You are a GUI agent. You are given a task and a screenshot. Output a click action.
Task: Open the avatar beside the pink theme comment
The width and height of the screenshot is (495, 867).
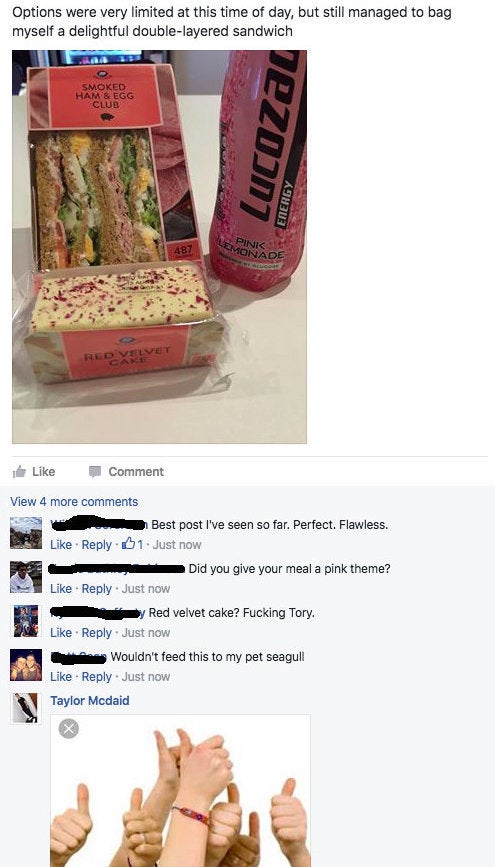[x=26, y=577]
